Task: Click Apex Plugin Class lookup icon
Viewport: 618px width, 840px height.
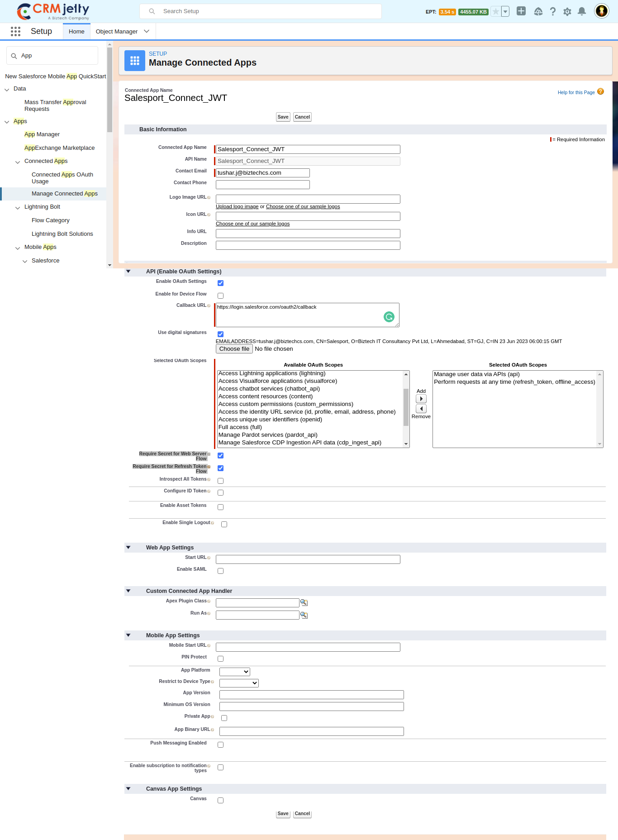Action: point(304,603)
